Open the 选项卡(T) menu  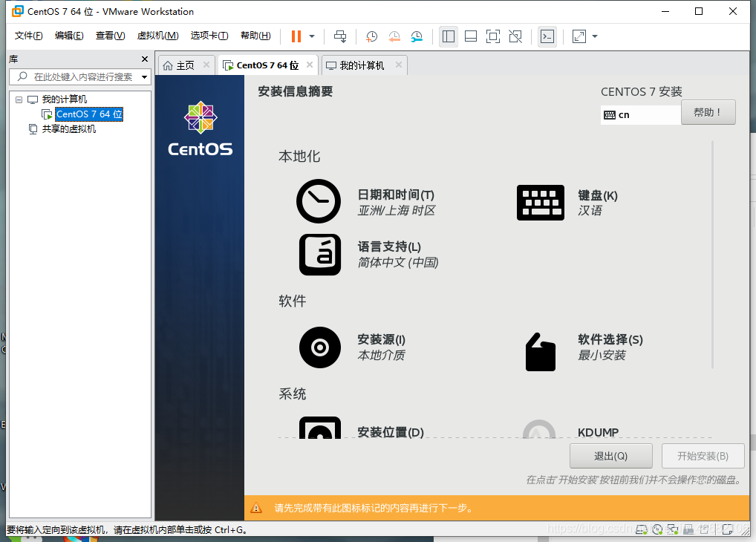coord(209,36)
